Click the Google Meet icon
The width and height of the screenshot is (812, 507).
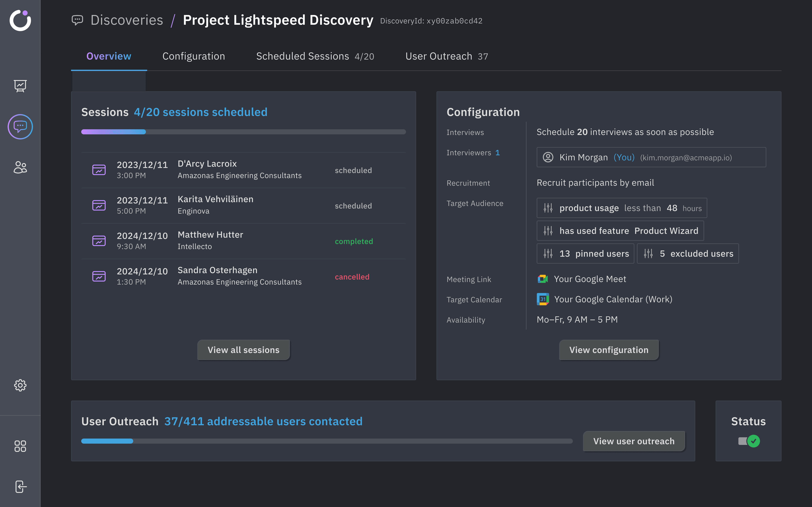click(x=543, y=279)
